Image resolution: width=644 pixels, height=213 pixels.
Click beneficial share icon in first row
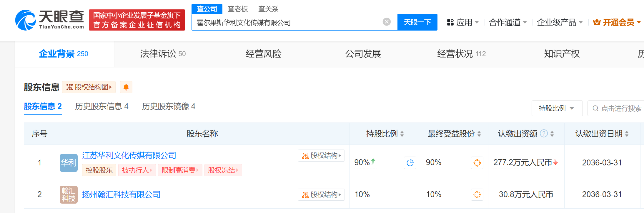477,163
